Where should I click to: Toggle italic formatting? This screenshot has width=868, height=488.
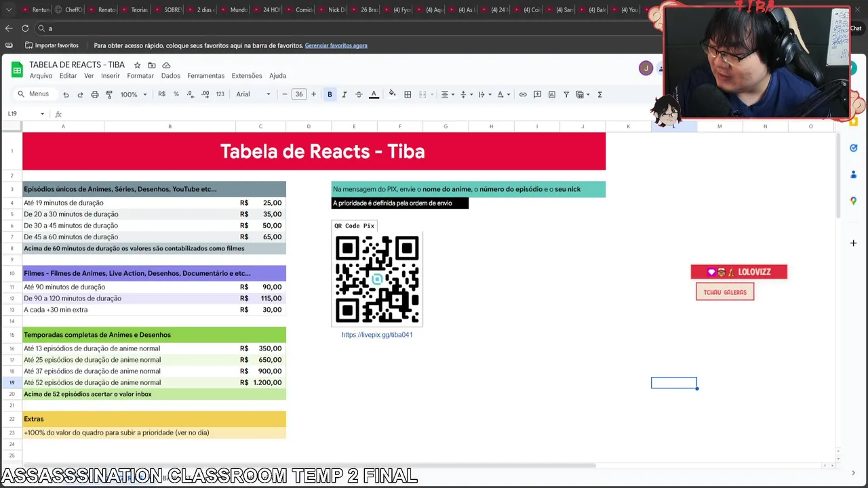click(344, 94)
